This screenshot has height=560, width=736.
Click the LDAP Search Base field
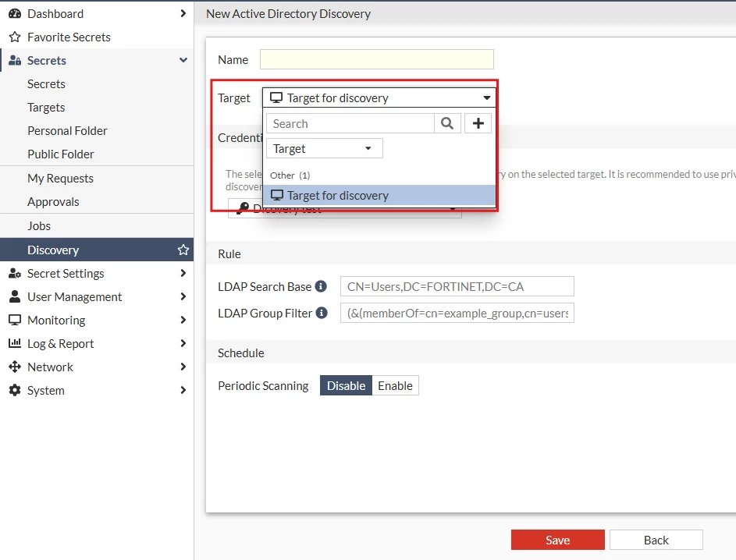[x=457, y=286]
